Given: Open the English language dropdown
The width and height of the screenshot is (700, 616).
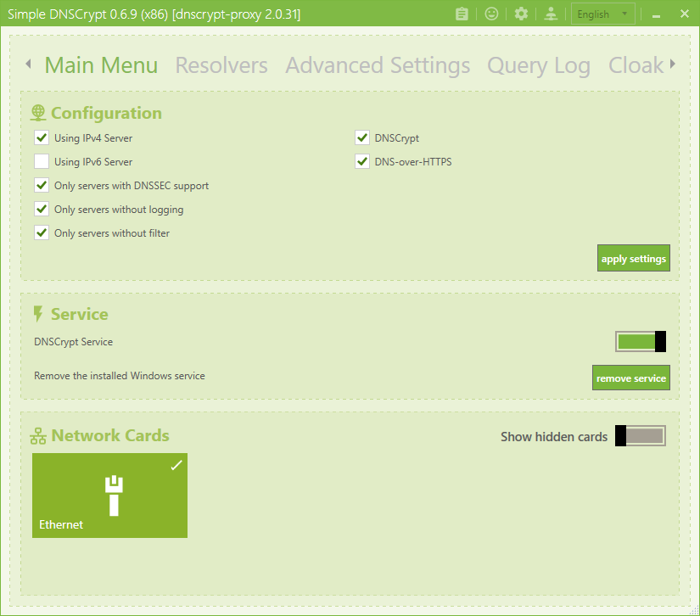Looking at the screenshot, I should [602, 14].
